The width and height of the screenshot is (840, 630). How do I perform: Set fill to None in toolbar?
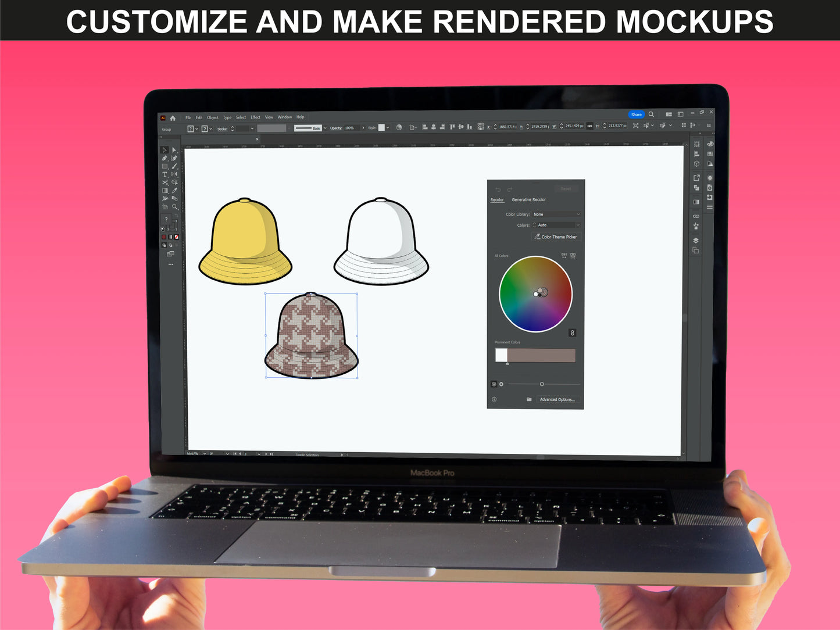click(177, 237)
